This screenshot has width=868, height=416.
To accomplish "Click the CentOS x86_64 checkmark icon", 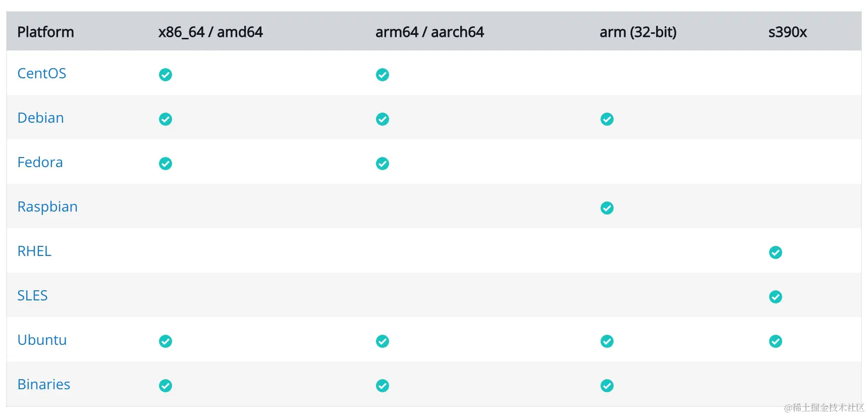I will click(x=166, y=75).
